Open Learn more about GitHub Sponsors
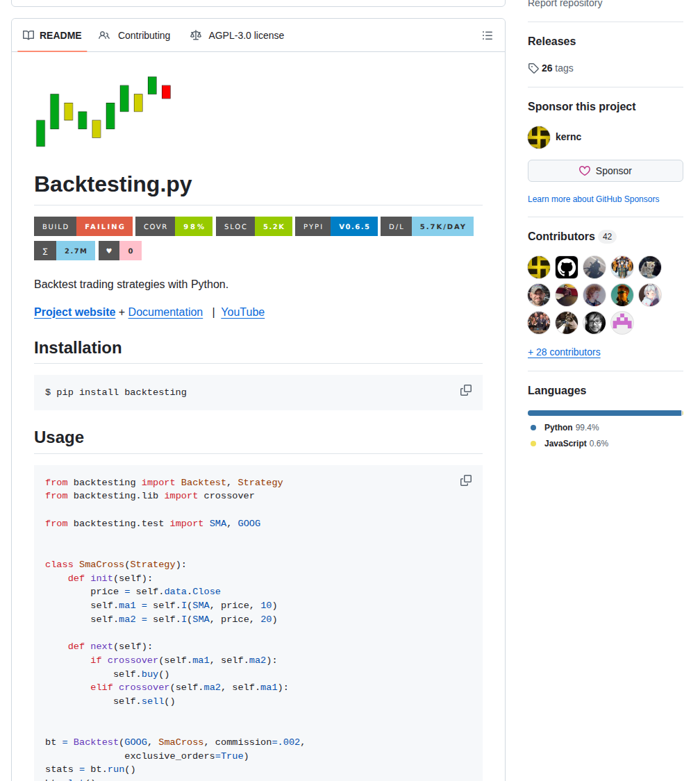The width and height of the screenshot is (700, 781). pyautogui.click(x=593, y=199)
